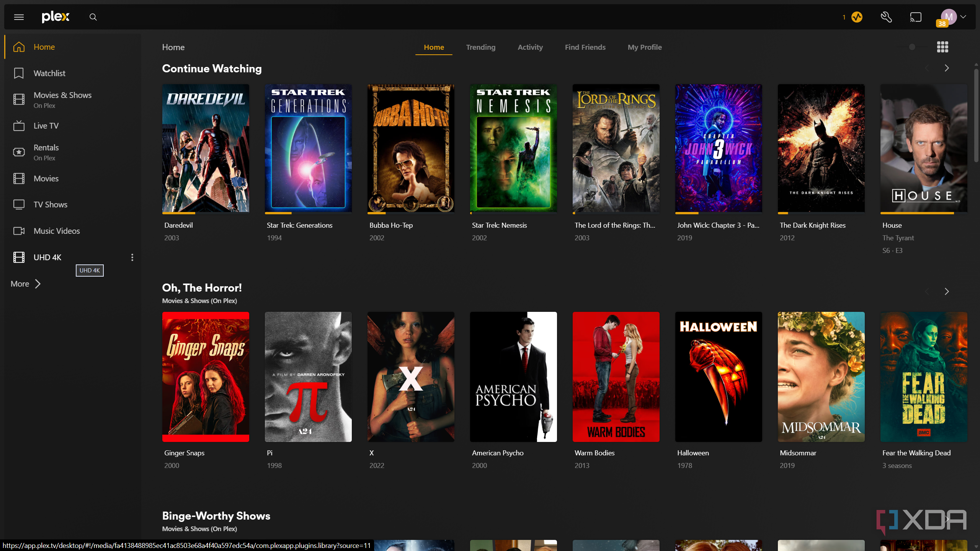Open the hamburger menu icon
Image resolution: width=980 pixels, height=551 pixels.
19,17
